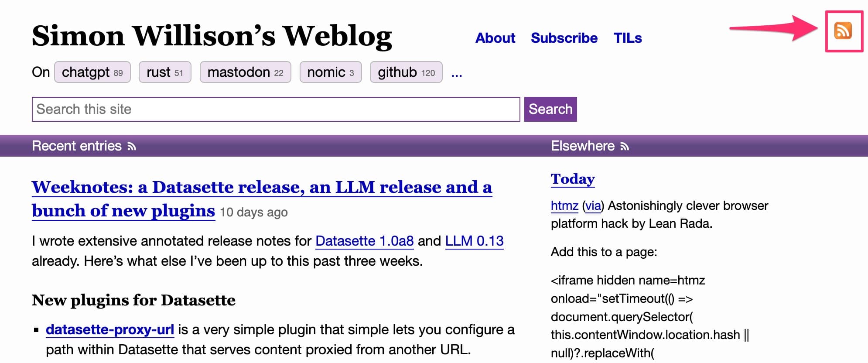Select the chatgpt tag
This screenshot has height=363, width=868.
tap(92, 72)
